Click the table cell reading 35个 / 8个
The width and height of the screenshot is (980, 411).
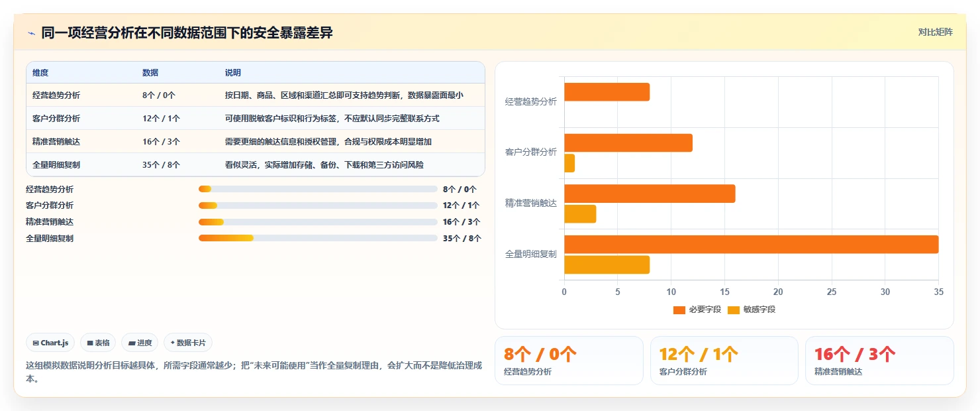161,165
